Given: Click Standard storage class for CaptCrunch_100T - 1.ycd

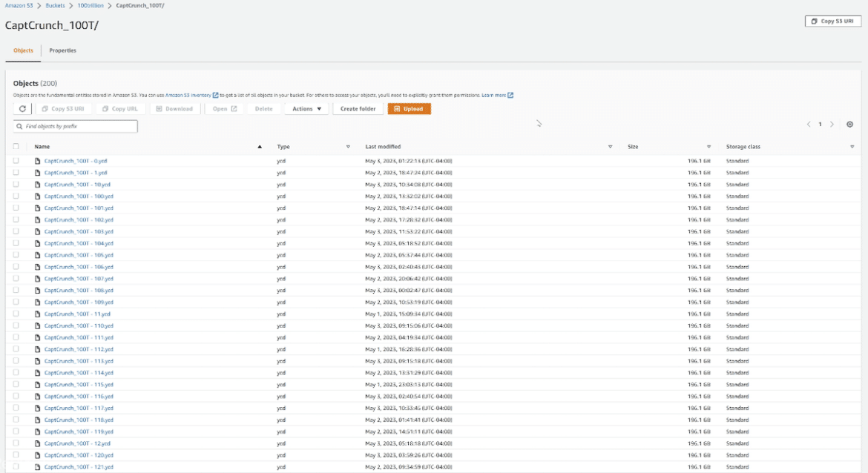Looking at the screenshot, I should point(737,173).
